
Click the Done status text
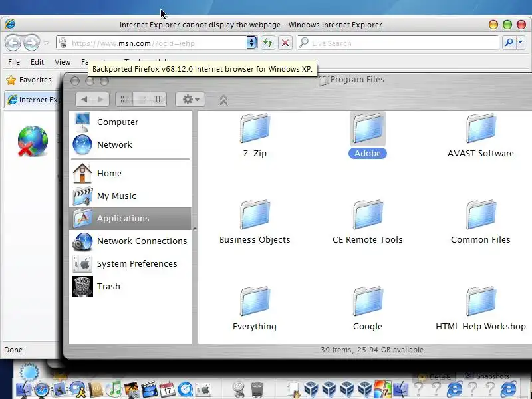point(13,350)
